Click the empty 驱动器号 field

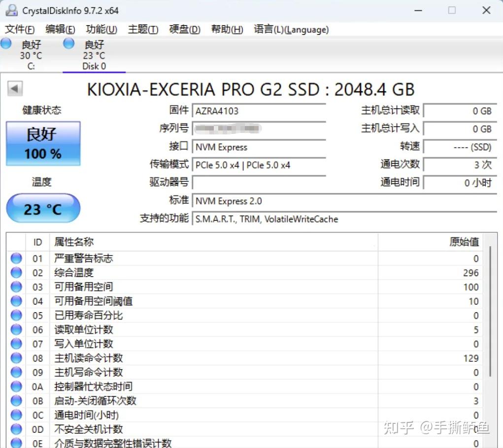coord(259,183)
